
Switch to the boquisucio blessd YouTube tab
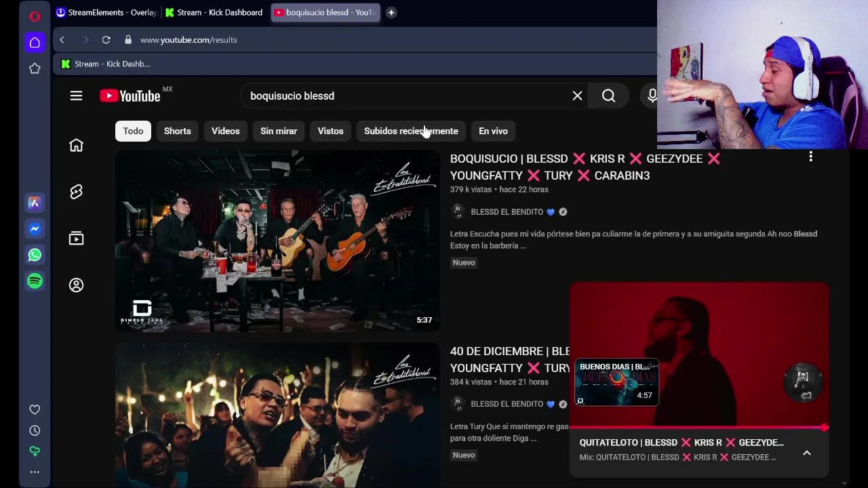325,12
